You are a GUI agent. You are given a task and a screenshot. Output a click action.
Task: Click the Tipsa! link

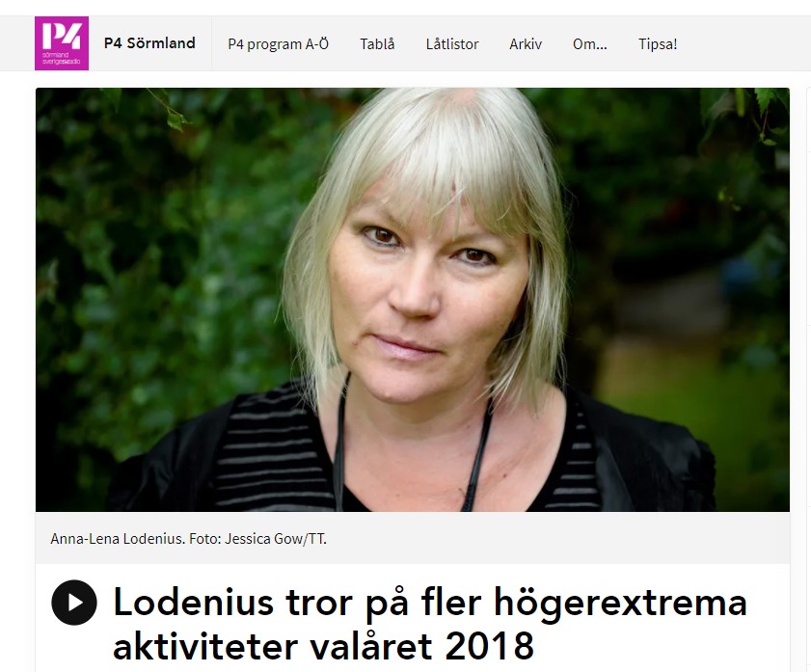(658, 44)
